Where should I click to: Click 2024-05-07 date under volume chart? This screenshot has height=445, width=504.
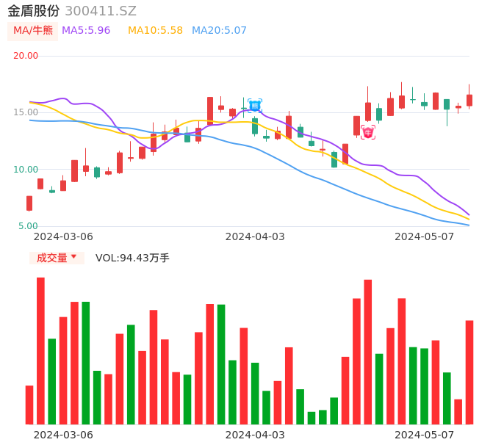pyautogui.click(x=425, y=435)
